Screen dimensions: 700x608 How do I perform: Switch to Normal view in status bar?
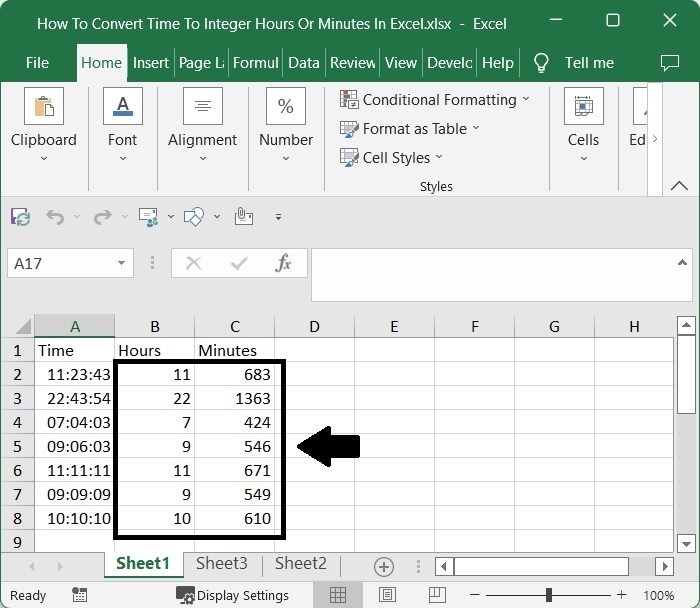coord(338,595)
